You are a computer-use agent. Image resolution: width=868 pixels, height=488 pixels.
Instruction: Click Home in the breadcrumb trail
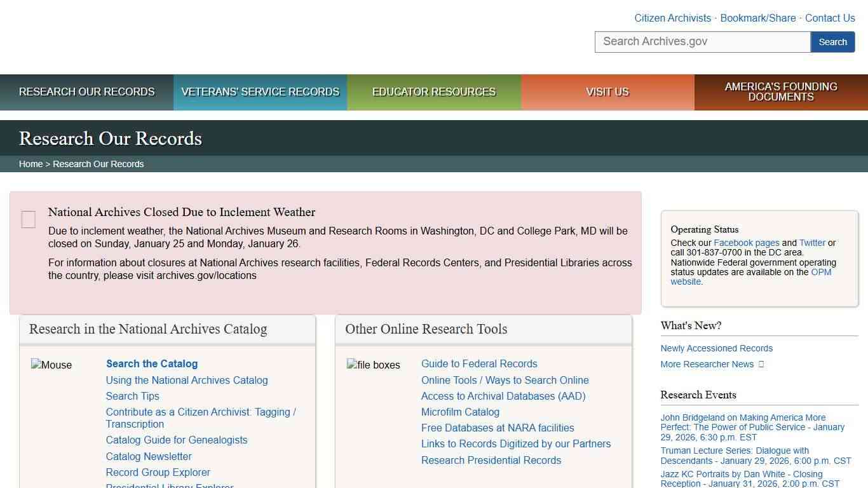31,163
